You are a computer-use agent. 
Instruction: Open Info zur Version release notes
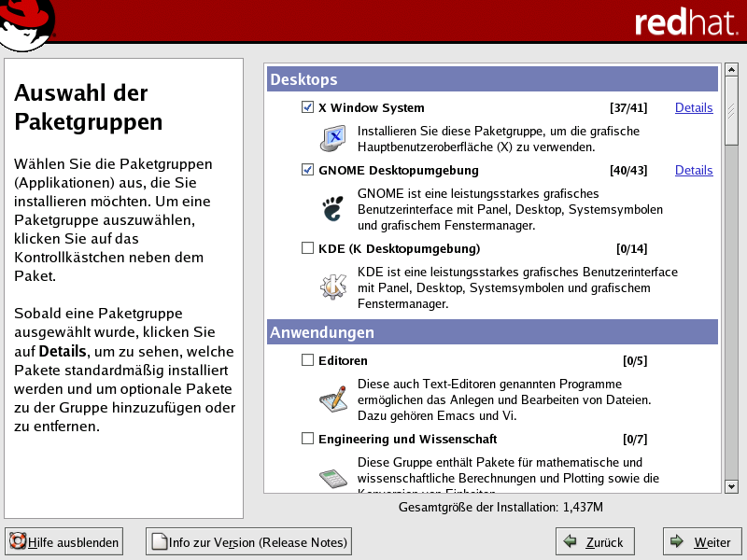[248, 541]
